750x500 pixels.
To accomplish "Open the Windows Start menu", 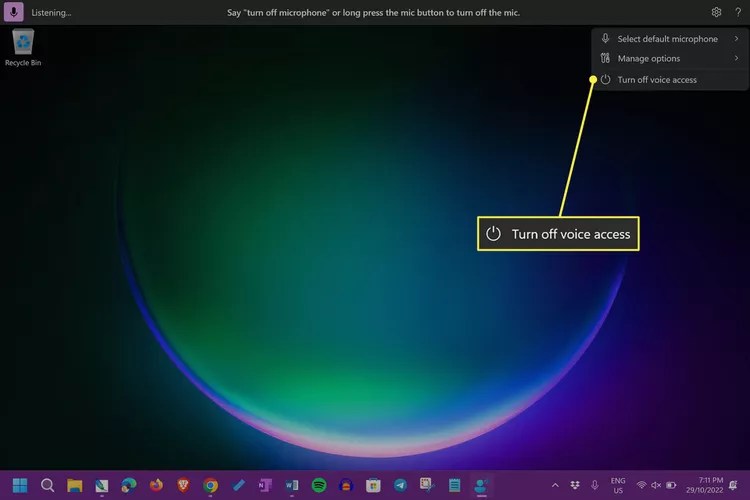I will tap(20, 485).
